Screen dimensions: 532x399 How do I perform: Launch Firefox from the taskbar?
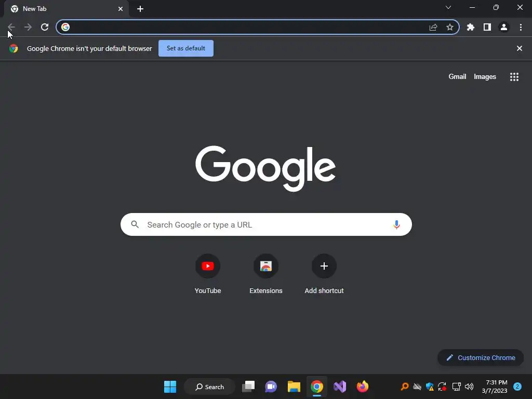coord(362,387)
